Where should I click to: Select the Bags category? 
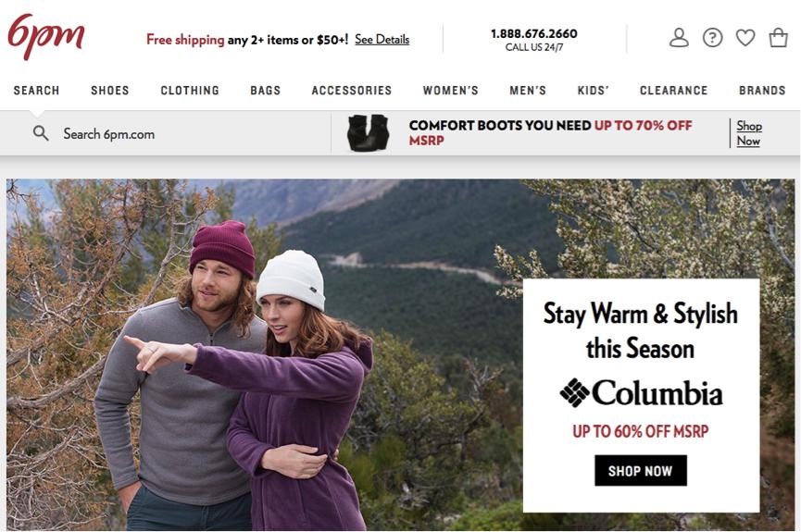[x=266, y=91]
